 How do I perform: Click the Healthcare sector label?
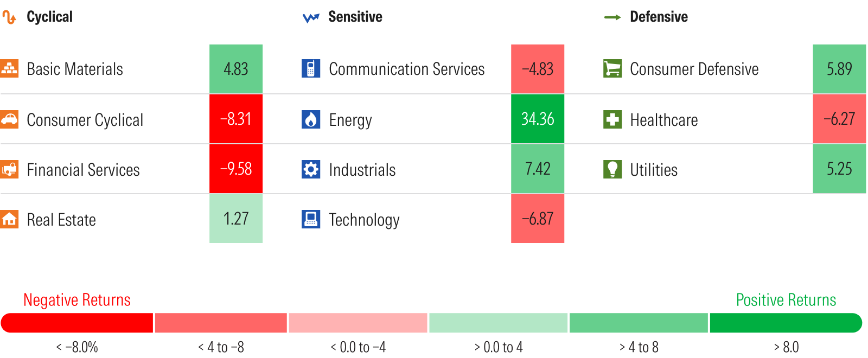pos(664,120)
